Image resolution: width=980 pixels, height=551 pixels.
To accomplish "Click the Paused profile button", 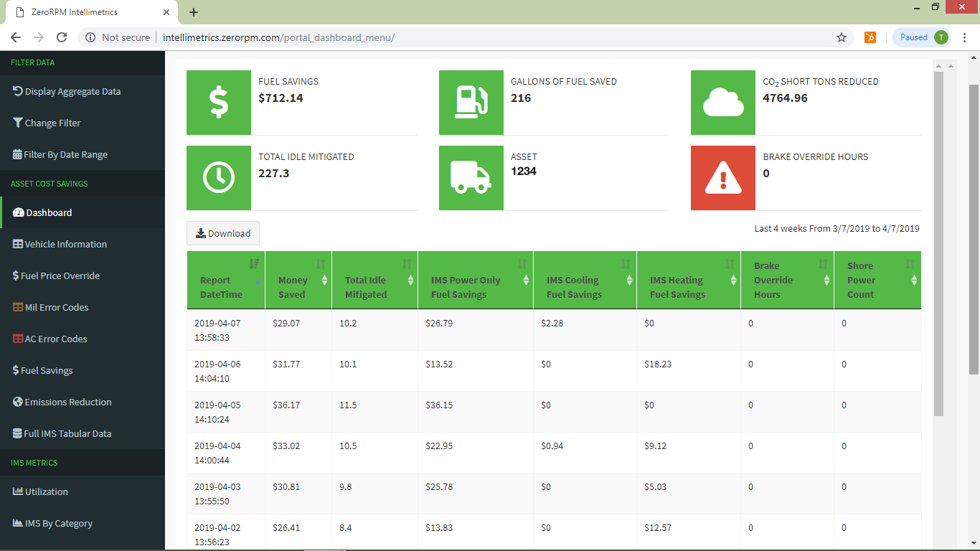I will (x=922, y=37).
